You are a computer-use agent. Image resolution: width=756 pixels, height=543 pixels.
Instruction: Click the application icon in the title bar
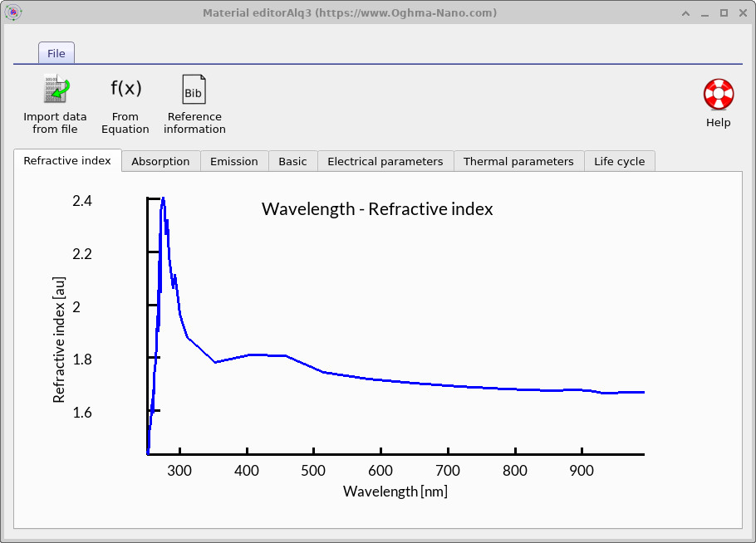point(13,12)
